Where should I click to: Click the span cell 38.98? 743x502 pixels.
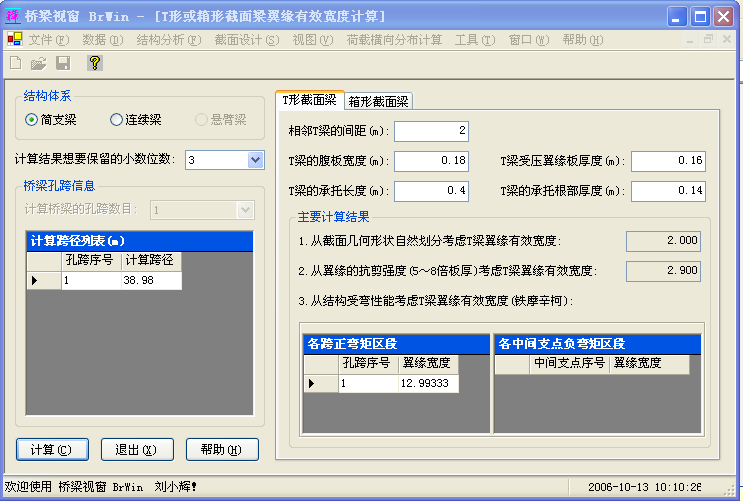(x=152, y=280)
